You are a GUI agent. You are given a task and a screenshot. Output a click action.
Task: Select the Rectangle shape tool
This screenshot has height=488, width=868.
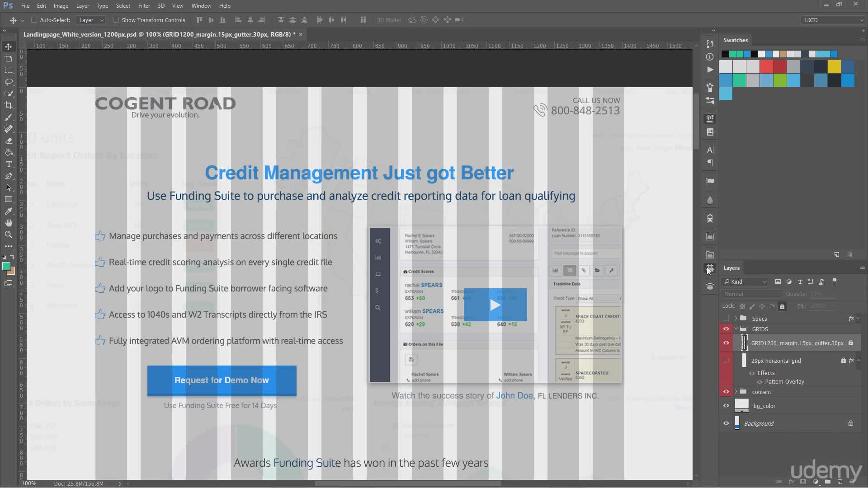(9, 199)
